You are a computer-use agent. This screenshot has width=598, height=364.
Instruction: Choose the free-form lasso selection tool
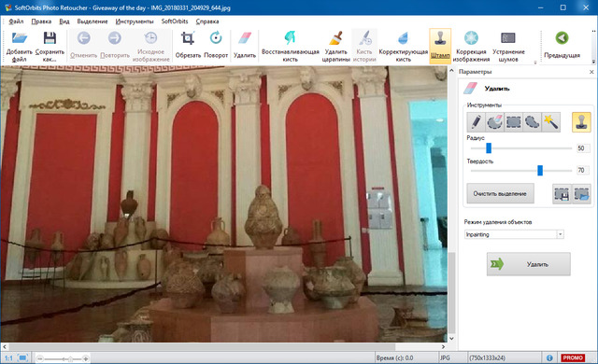pyautogui.click(x=533, y=122)
